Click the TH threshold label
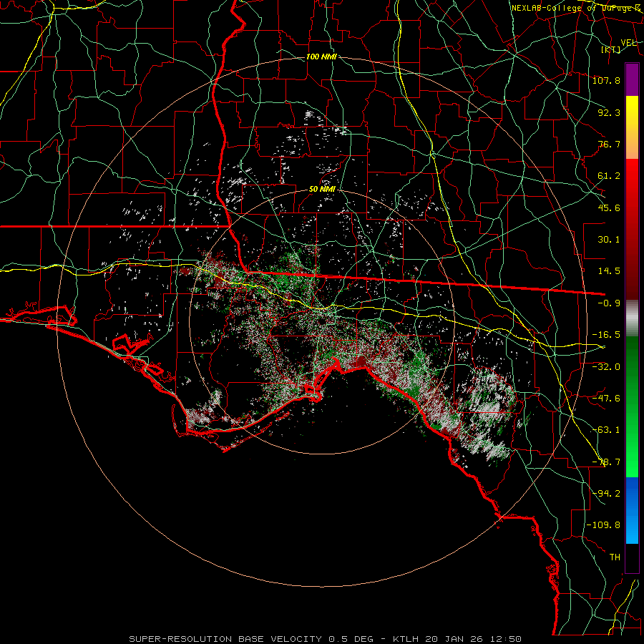 coord(615,557)
